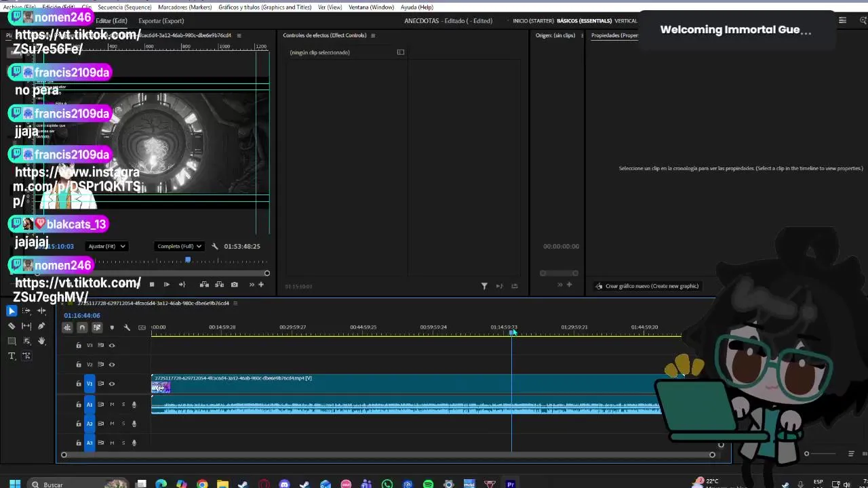
Task: Open Spotify from the taskbar
Action: point(428,484)
